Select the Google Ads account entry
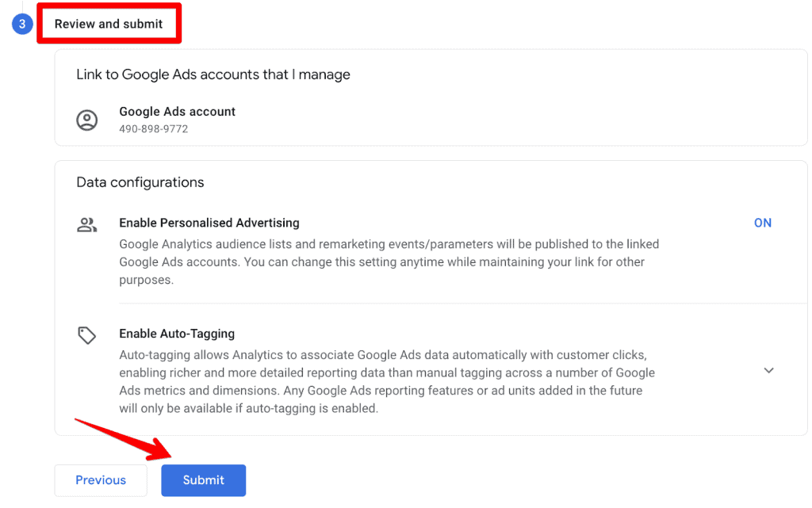 click(x=177, y=119)
